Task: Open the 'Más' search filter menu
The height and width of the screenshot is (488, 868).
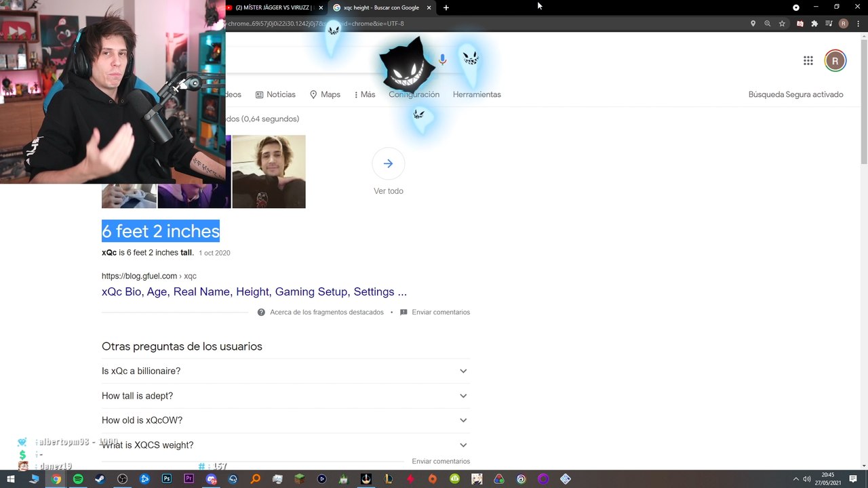Action: click(365, 95)
